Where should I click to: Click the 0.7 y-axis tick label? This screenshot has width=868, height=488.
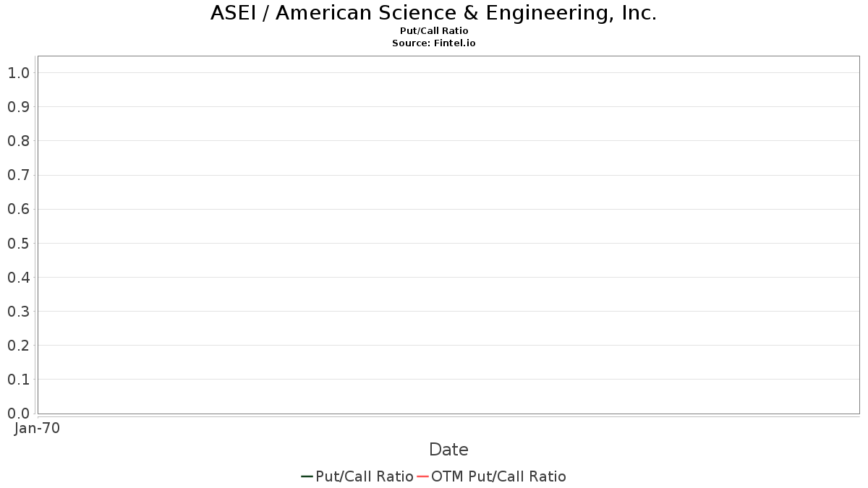tap(18, 175)
